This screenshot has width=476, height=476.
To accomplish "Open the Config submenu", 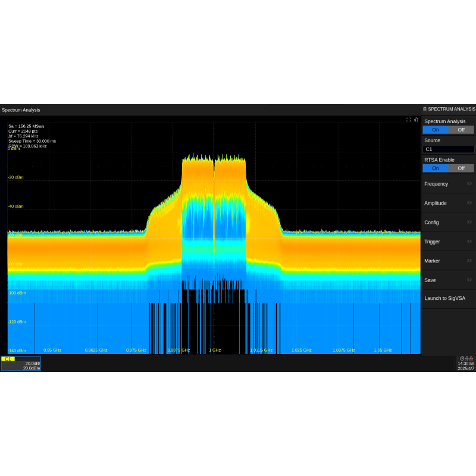I will 448,222.
